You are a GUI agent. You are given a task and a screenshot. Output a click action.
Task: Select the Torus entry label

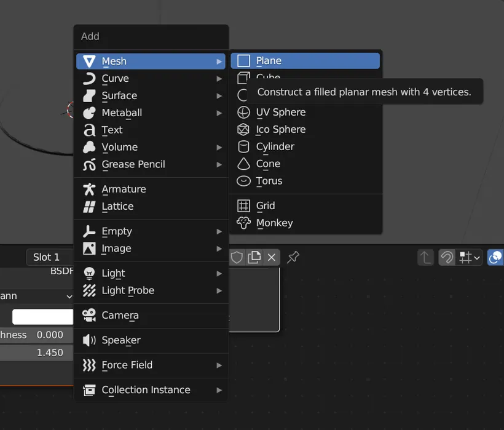click(269, 181)
